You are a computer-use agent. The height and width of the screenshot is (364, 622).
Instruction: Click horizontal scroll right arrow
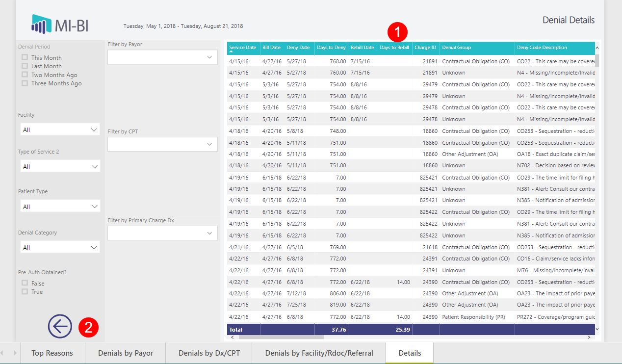(x=589, y=338)
